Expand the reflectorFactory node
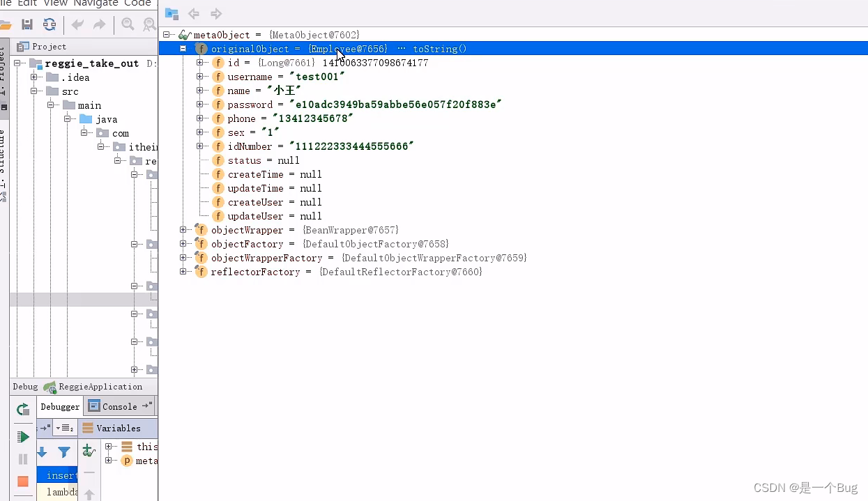 coord(183,272)
